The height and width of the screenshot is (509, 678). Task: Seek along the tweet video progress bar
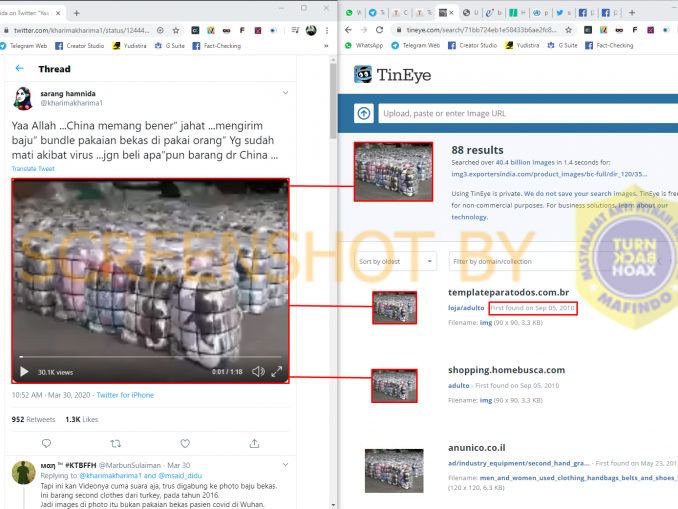(150, 357)
